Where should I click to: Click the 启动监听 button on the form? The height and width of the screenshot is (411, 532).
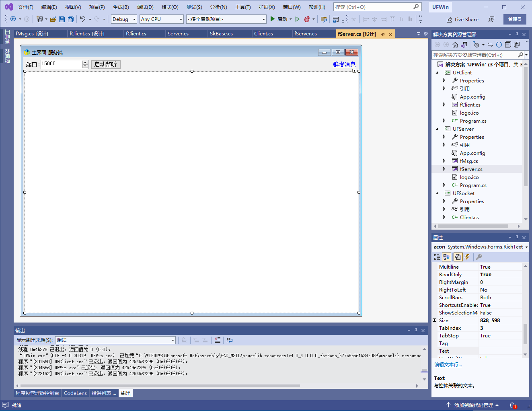coord(106,64)
